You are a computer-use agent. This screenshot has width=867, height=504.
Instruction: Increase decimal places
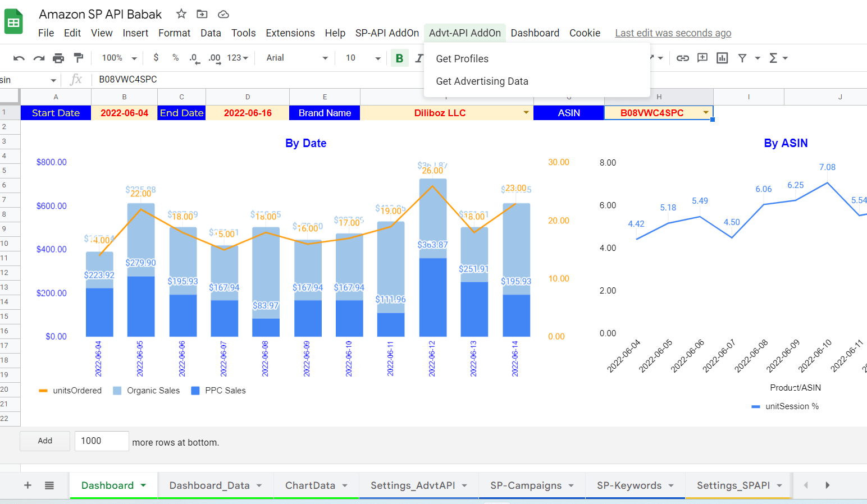215,58
